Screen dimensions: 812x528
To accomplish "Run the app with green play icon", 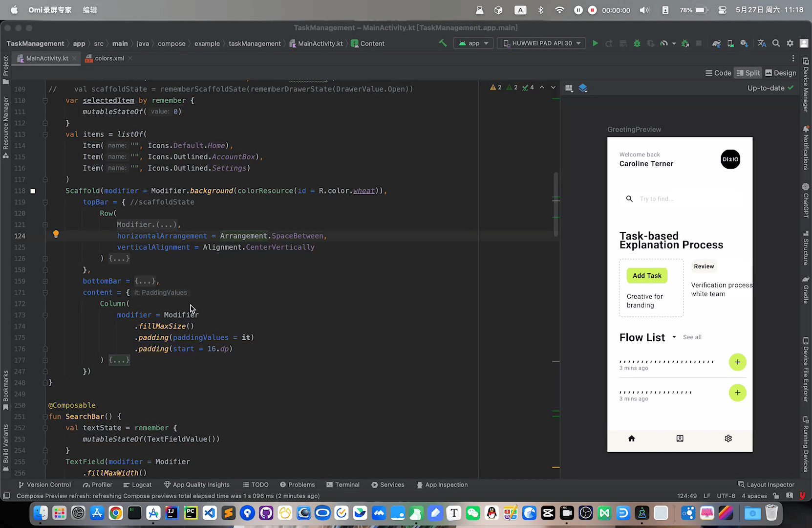I will (595, 44).
